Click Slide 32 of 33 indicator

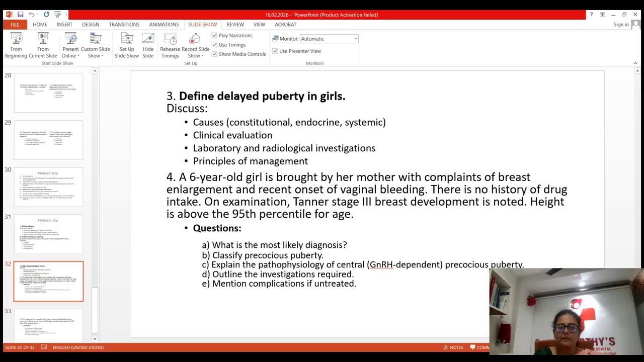[x=20, y=347]
